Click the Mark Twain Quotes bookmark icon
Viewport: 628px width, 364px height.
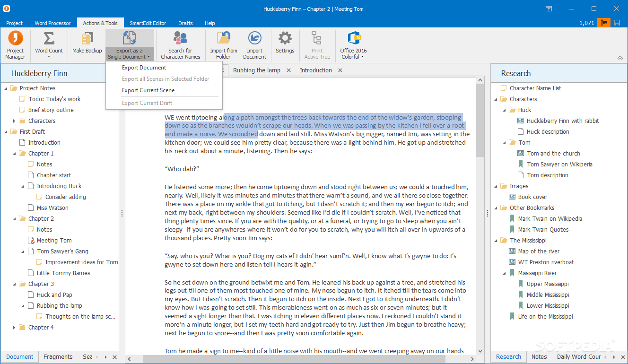[x=512, y=230]
